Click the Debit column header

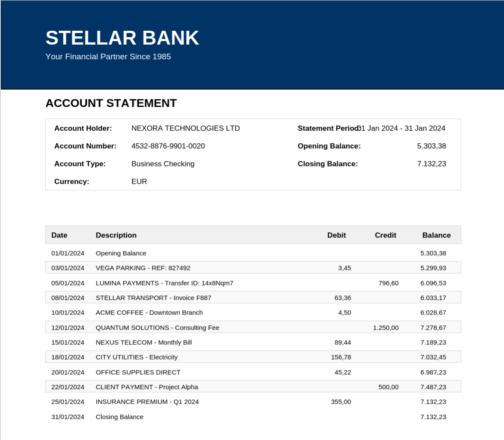(x=337, y=235)
